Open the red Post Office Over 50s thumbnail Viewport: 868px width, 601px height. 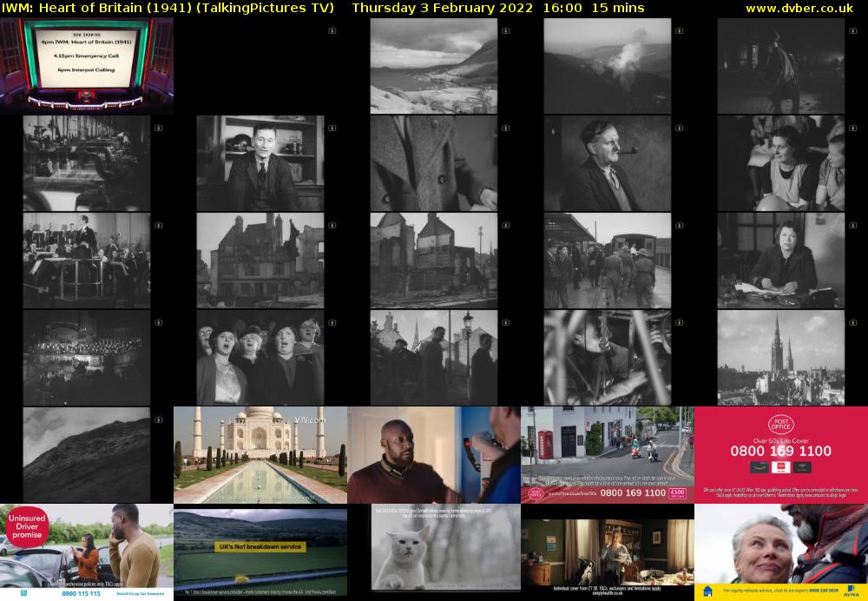(781, 455)
